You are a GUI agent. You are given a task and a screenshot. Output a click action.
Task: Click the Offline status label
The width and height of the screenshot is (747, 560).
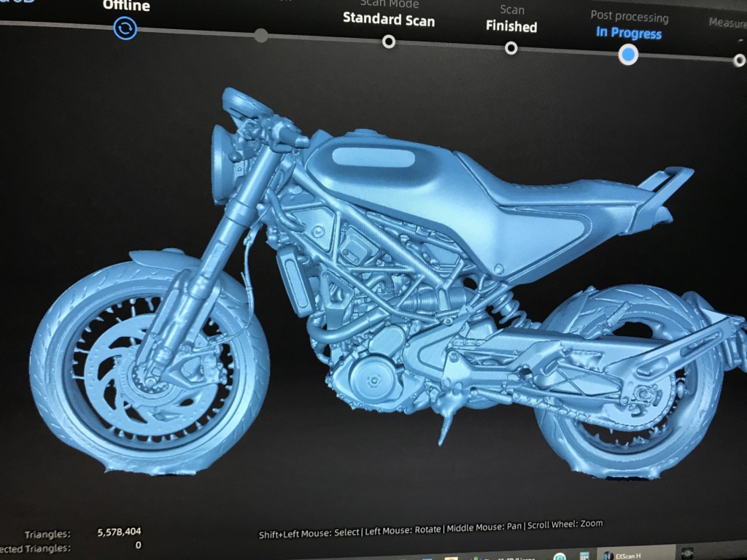pyautogui.click(x=126, y=6)
